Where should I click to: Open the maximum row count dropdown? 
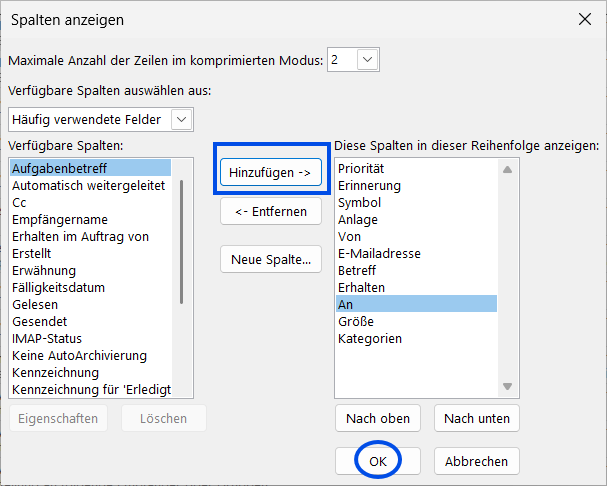point(367,61)
